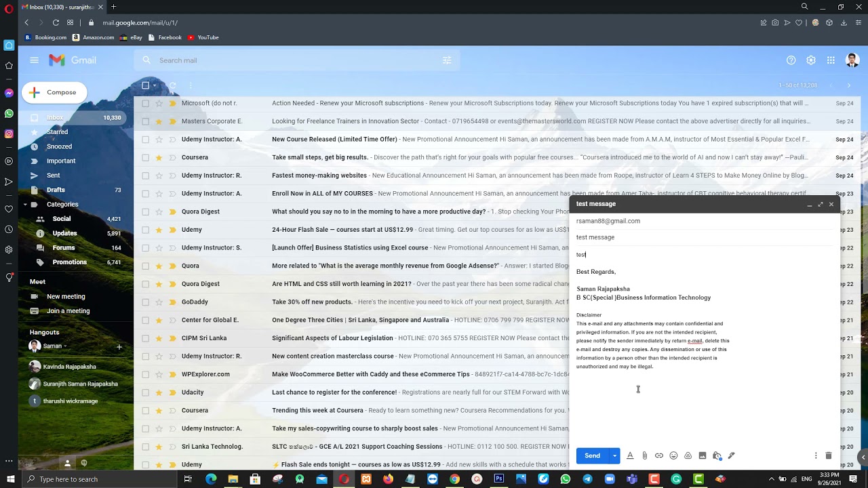Send the test message
Screen dimensions: 868x488
point(593,455)
